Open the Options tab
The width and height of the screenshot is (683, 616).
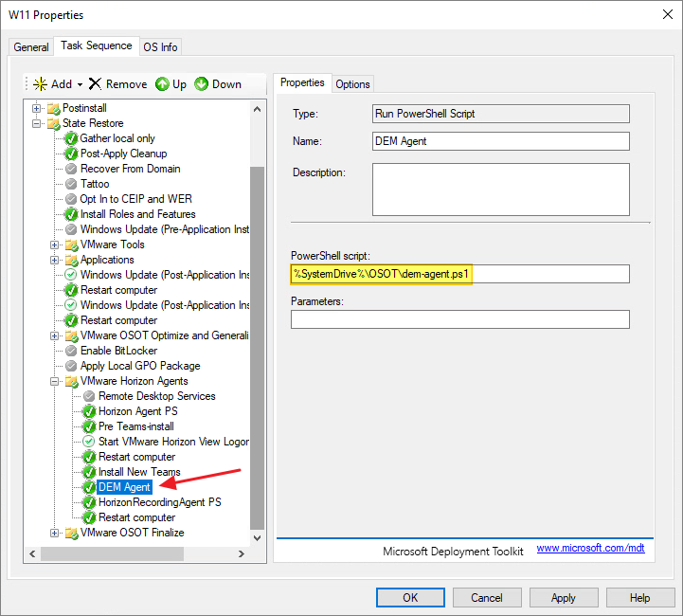352,84
